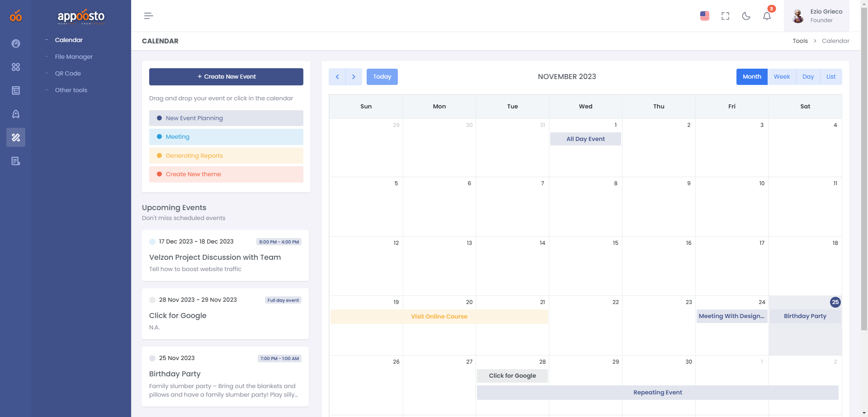Click the tools icon in sidebar
Viewport: 868px width, 417px height.
[16, 137]
